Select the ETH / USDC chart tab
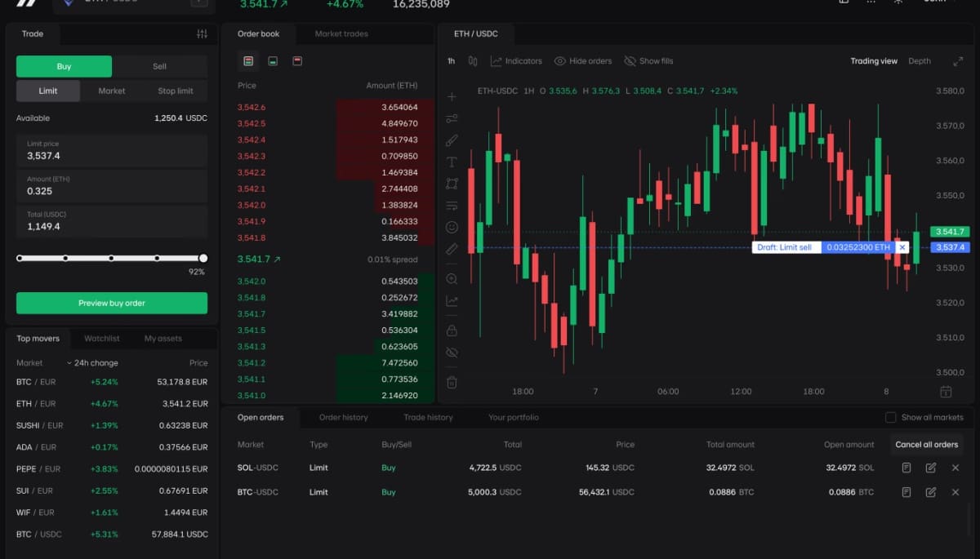The height and width of the screenshot is (559, 980). (475, 34)
